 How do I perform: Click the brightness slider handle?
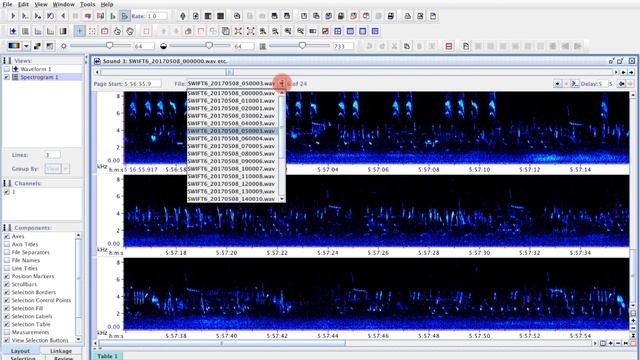(109, 45)
